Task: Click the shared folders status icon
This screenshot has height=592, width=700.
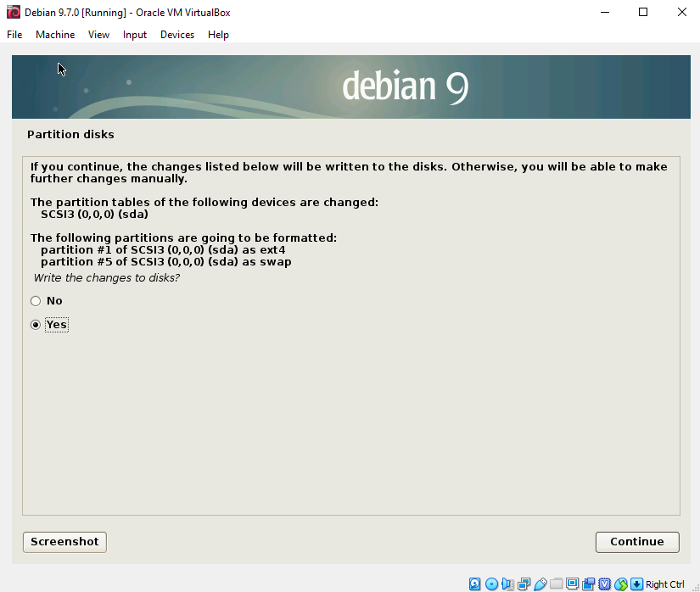Action: point(557,584)
